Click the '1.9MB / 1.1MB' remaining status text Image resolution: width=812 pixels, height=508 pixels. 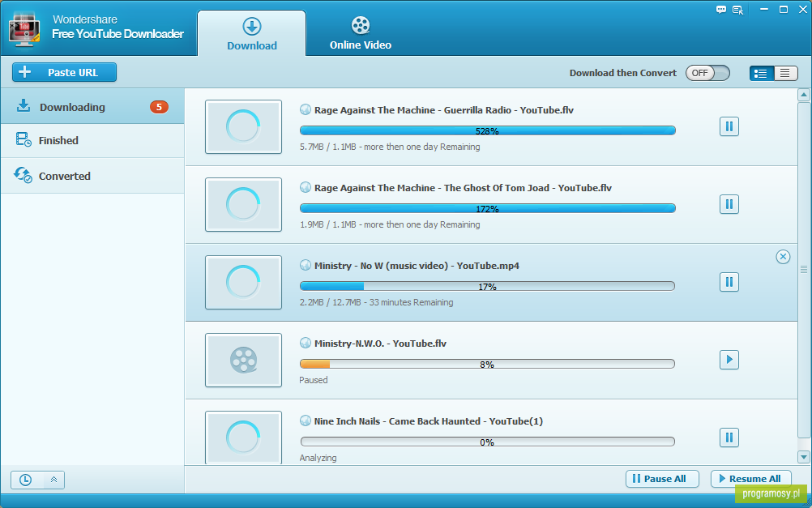point(390,224)
